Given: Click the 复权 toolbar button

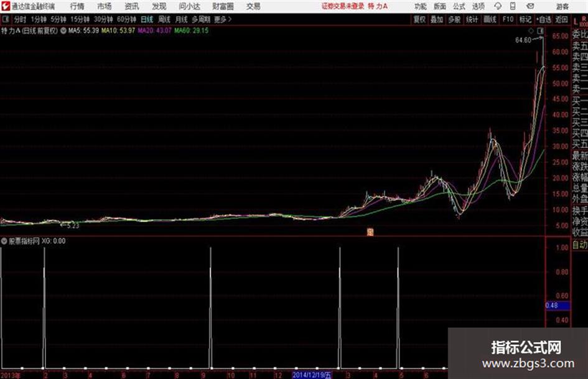Looking at the screenshot, I should point(419,19).
